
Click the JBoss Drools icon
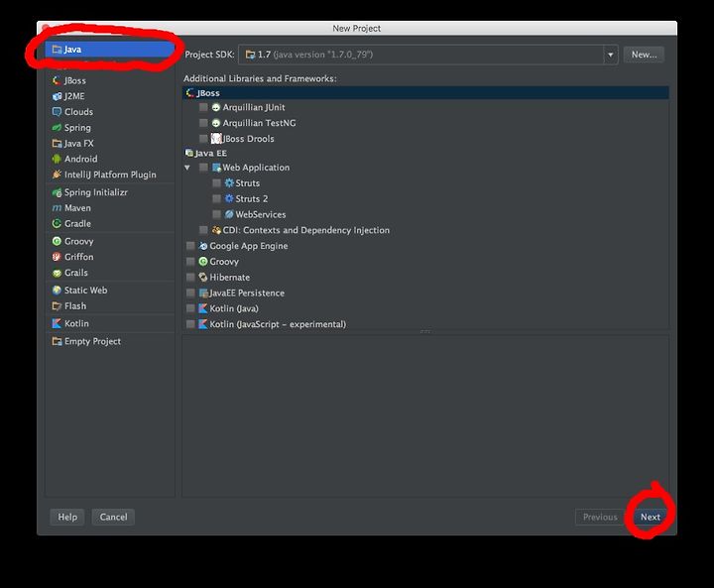click(x=216, y=139)
